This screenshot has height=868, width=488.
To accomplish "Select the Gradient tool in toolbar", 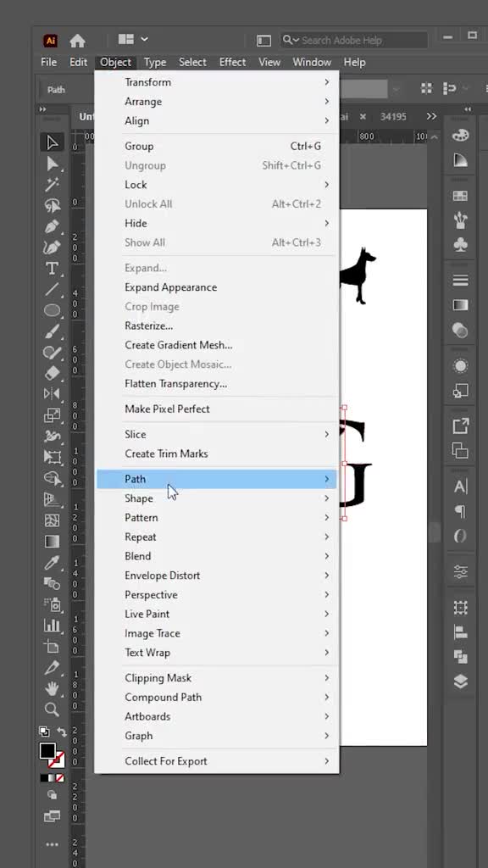I will click(52, 542).
